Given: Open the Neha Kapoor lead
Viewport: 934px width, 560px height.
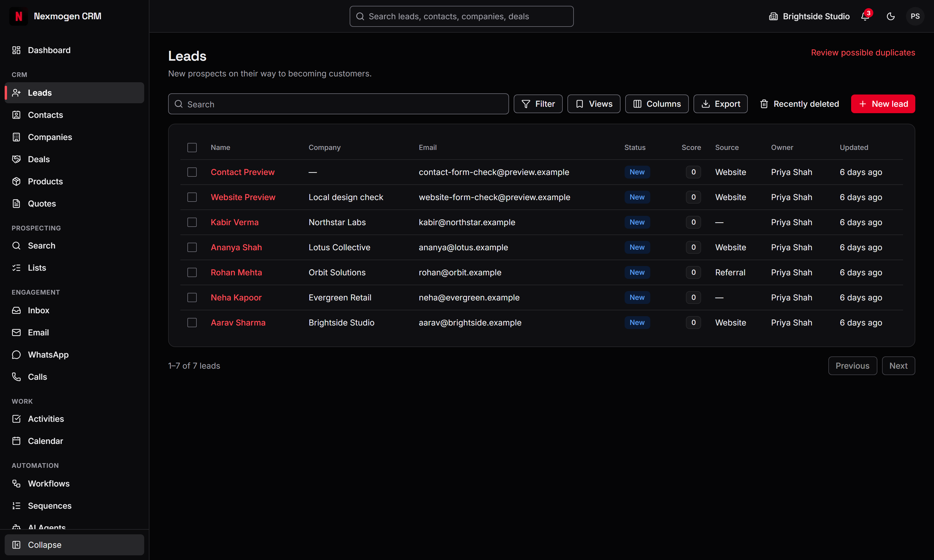Looking at the screenshot, I should click(x=236, y=297).
